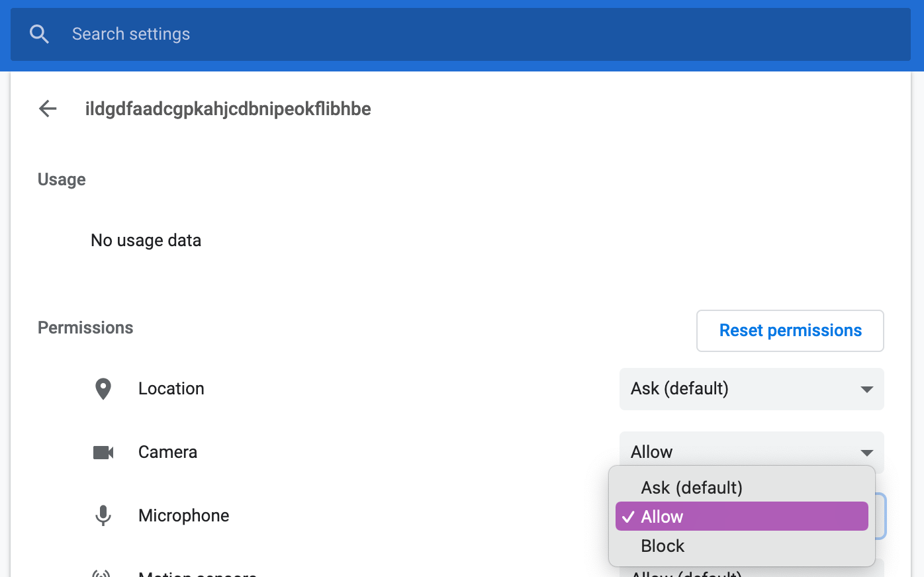
Task: Click the Location label
Action: (x=171, y=388)
